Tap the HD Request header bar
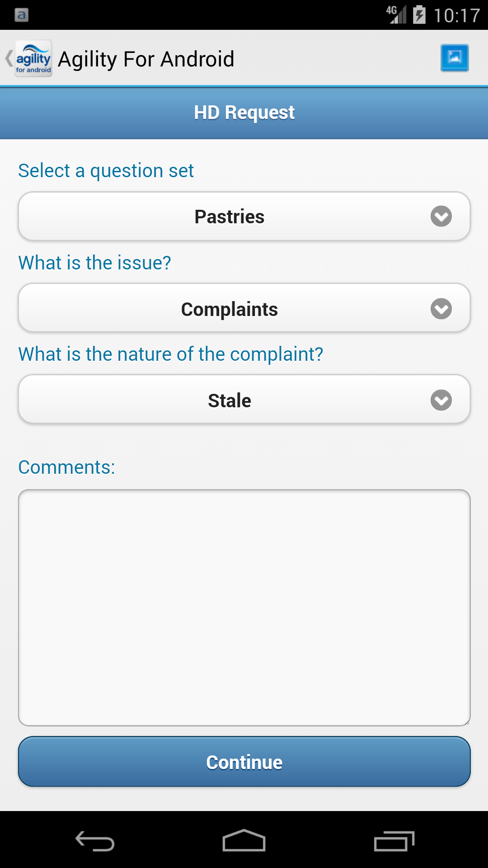 click(244, 113)
